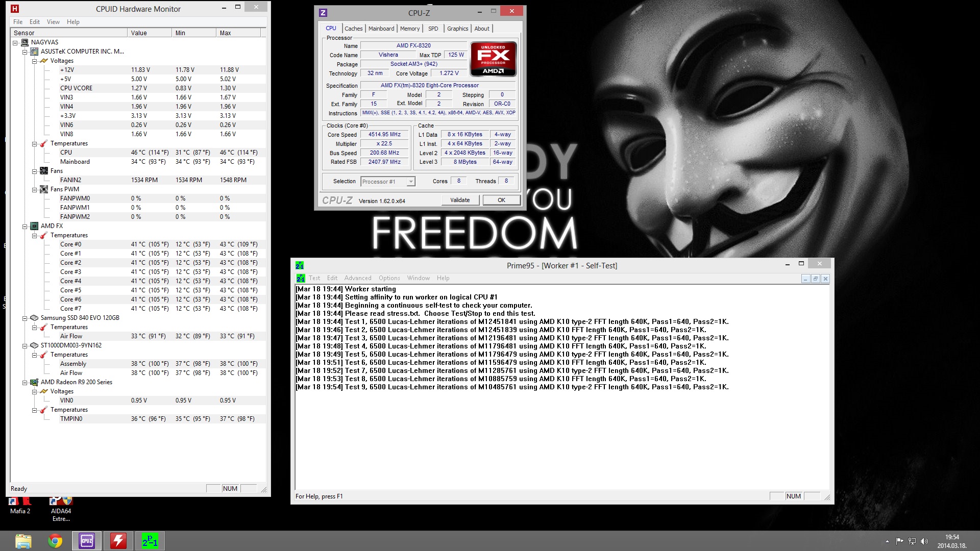Collapse the AMD FX tree node

(24, 227)
